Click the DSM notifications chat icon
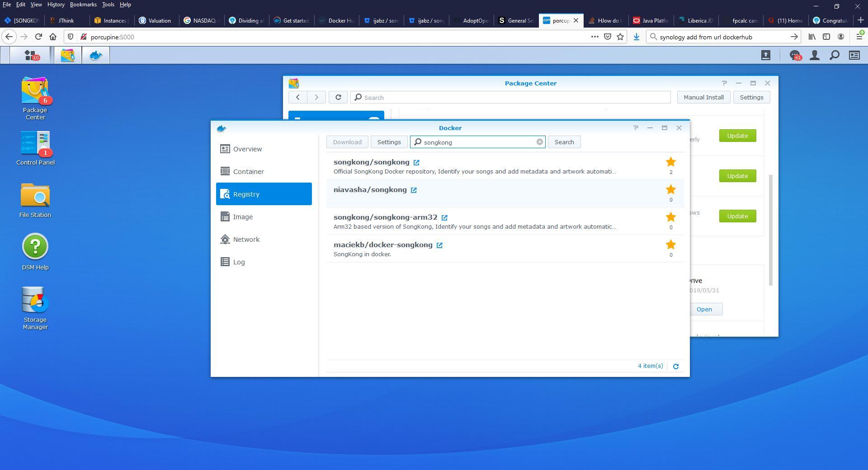This screenshot has width=868, height=470. (794, 55)
